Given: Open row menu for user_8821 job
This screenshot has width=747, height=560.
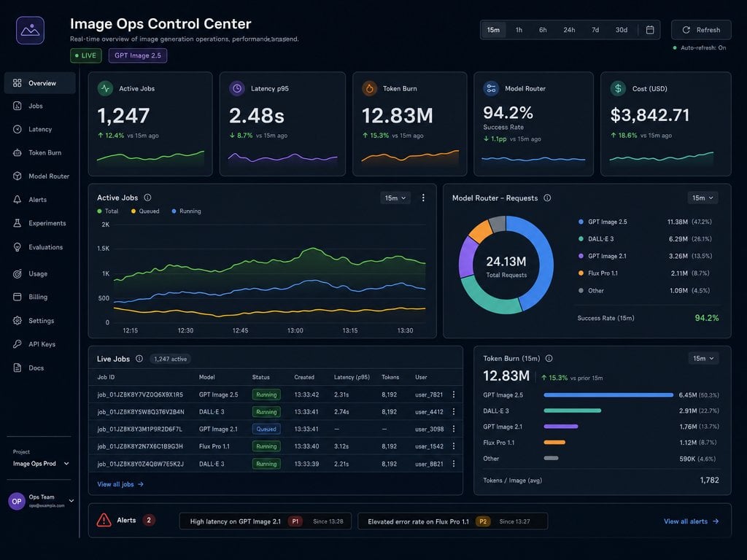Looking at the screenshot, I should [454, 464].
